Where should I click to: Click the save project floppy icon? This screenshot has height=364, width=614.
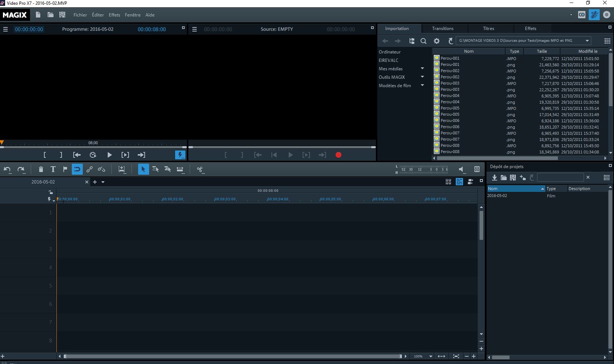pyautogui.click(x=62, y=15)
